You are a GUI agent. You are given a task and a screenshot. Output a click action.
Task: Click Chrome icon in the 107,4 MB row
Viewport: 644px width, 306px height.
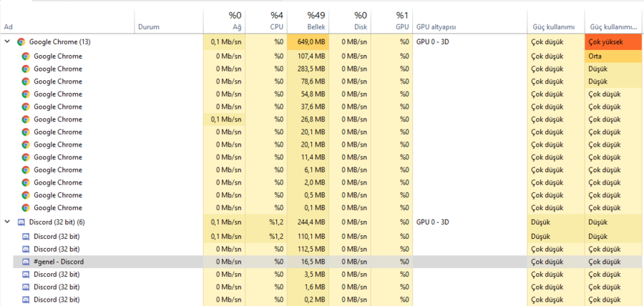point(26,56)
